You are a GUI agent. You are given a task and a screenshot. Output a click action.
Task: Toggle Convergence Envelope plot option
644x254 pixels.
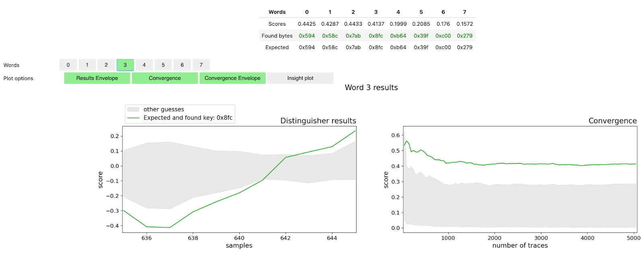tap(232, 78)
